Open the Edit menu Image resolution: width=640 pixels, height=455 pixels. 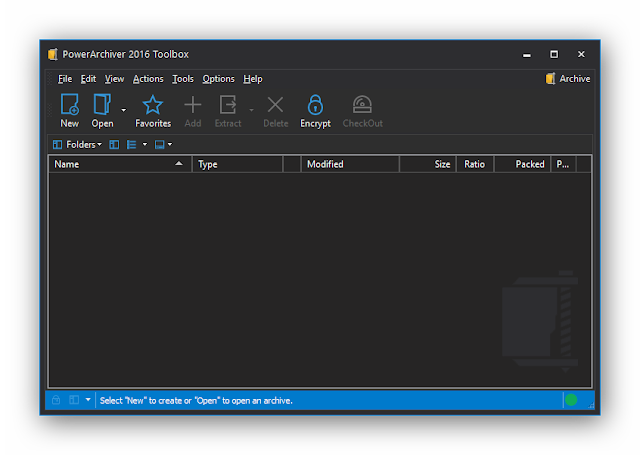pyautogui.click(x=88, y=79)
